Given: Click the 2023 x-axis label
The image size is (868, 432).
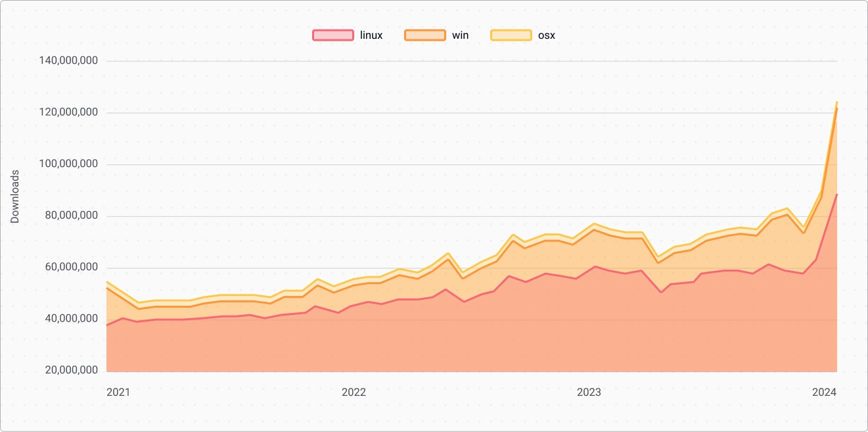Looking at the screenshot, I should [589, 393].
